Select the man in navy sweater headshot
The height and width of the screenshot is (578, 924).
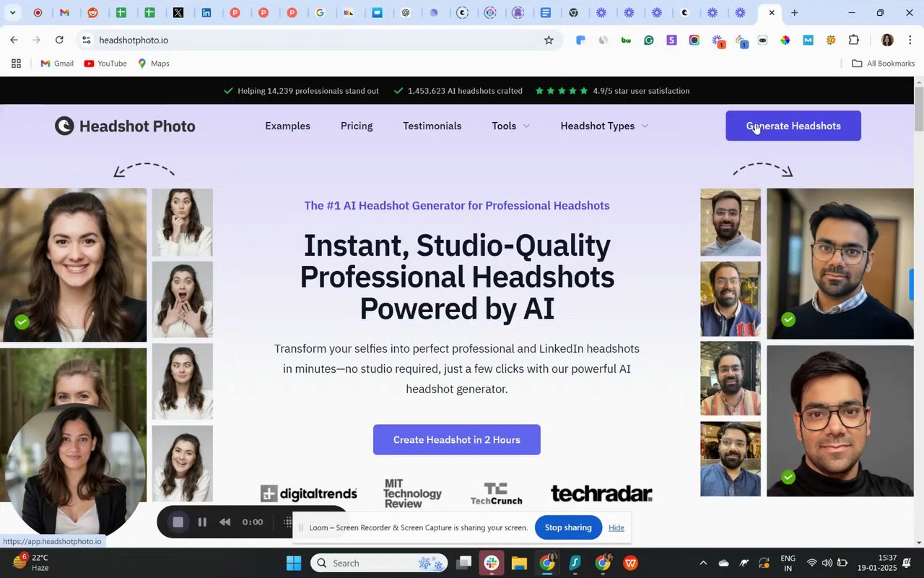[x=840, y=264]
